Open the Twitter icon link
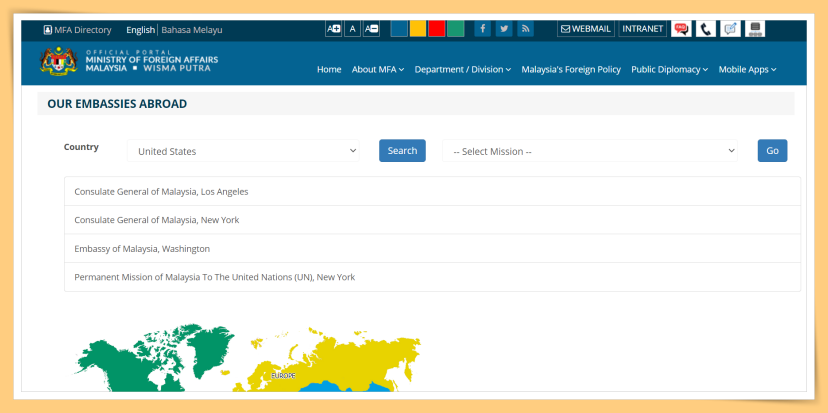 coord(504,29)
